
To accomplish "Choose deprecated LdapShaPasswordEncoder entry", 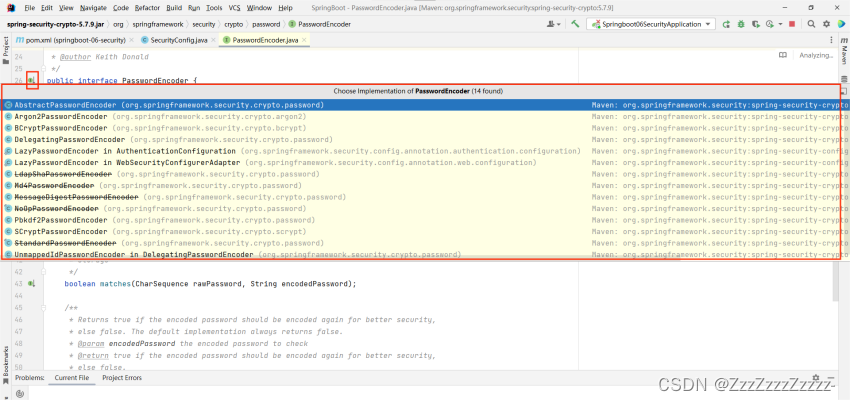I will point(426,174).
